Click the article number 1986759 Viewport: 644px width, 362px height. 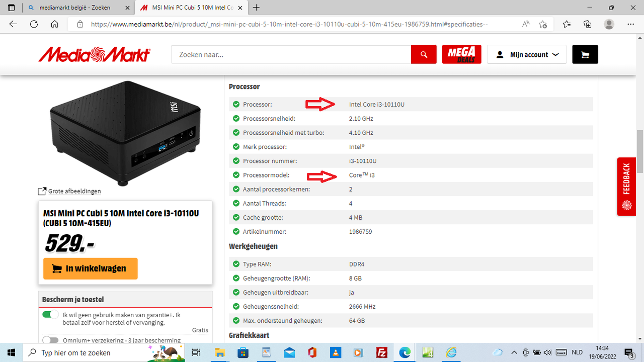(x=360, y=232)
